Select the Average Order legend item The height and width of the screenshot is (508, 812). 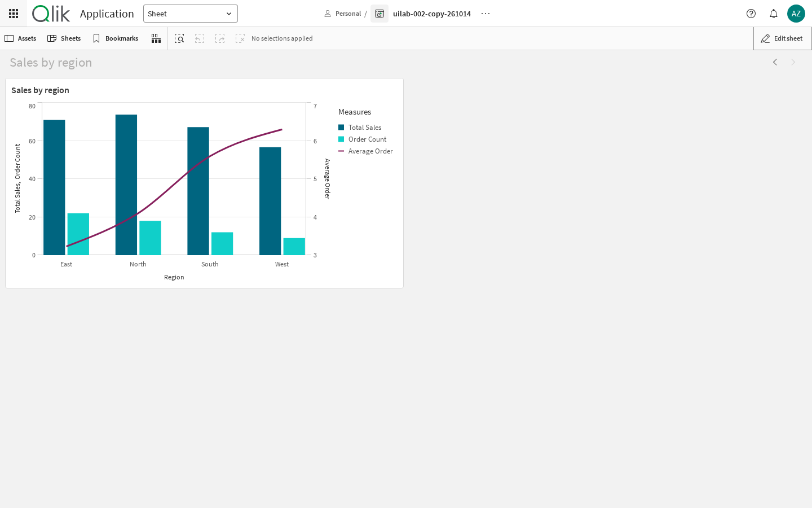click(365, 151)
